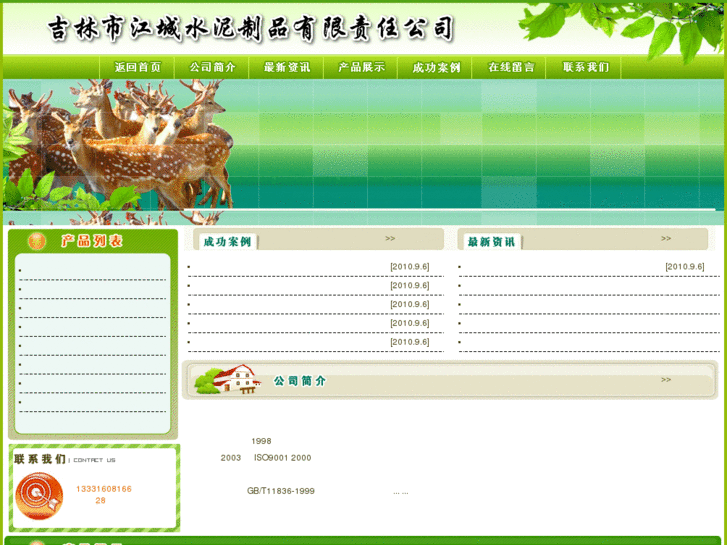
Task: Click the orange target contact icon
Action: 39,496
